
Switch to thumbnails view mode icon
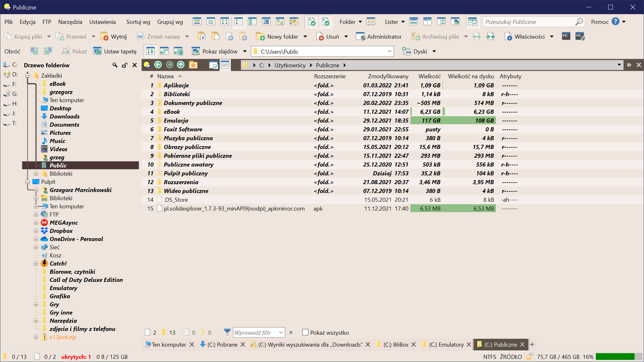point(280,22)
